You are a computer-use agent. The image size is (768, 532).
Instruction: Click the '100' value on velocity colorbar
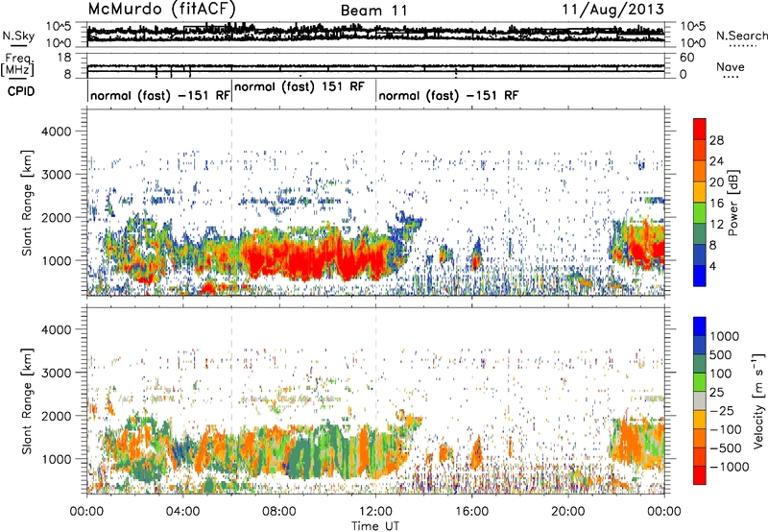(x=723, y=374)
